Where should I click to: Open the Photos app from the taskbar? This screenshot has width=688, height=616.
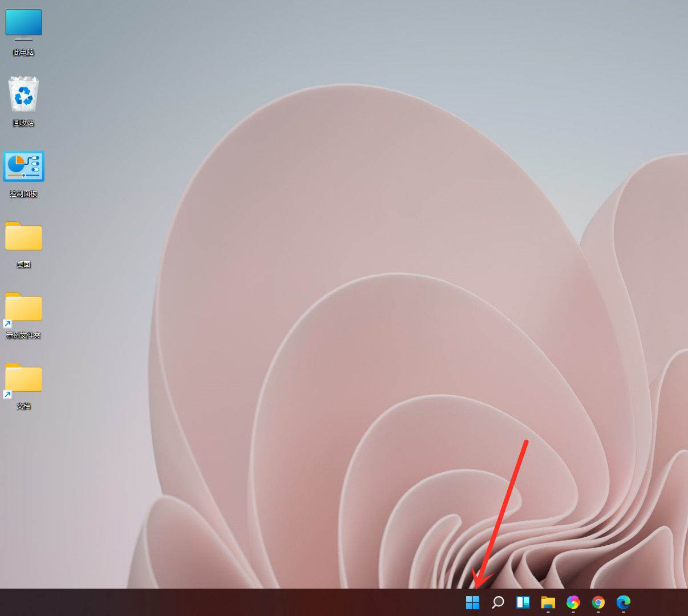[x=573, y=602]
